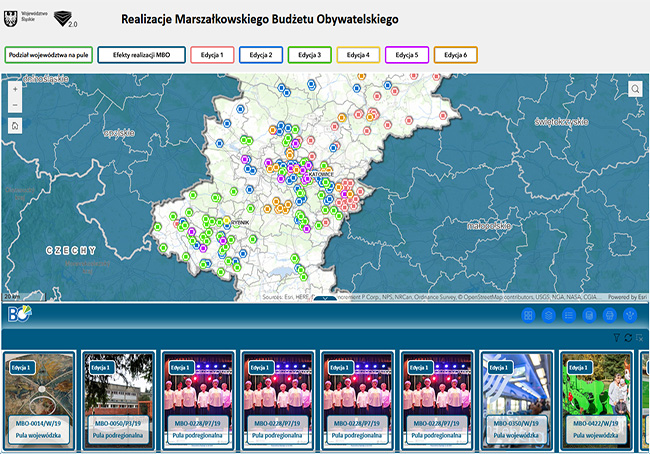This screenshot has height=454, width=650.
Task: Open the print map tool
Action: click(609, 316)
